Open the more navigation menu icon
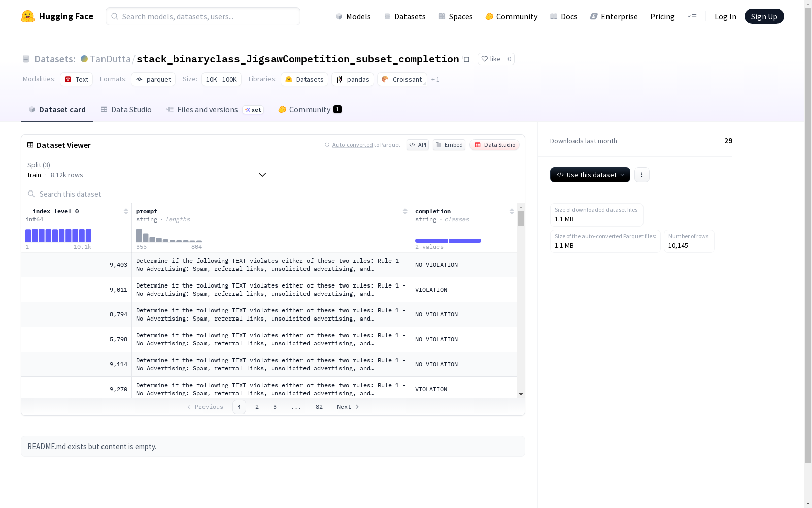 tap(692, 16)
